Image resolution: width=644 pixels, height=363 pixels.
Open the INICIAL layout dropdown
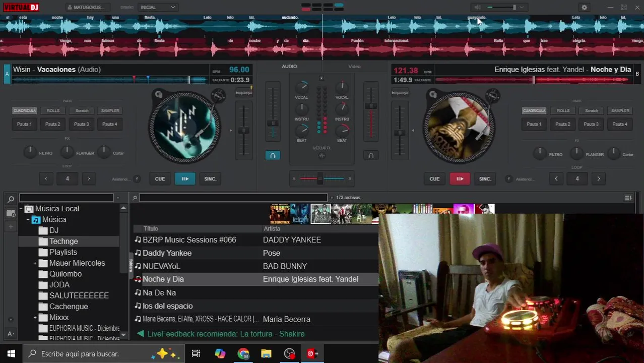point(157,8)
